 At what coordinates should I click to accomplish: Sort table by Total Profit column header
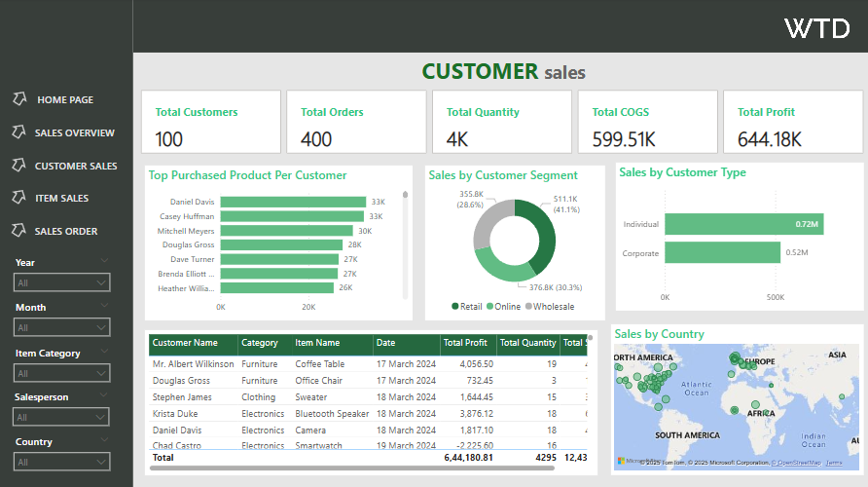[465, 343]
